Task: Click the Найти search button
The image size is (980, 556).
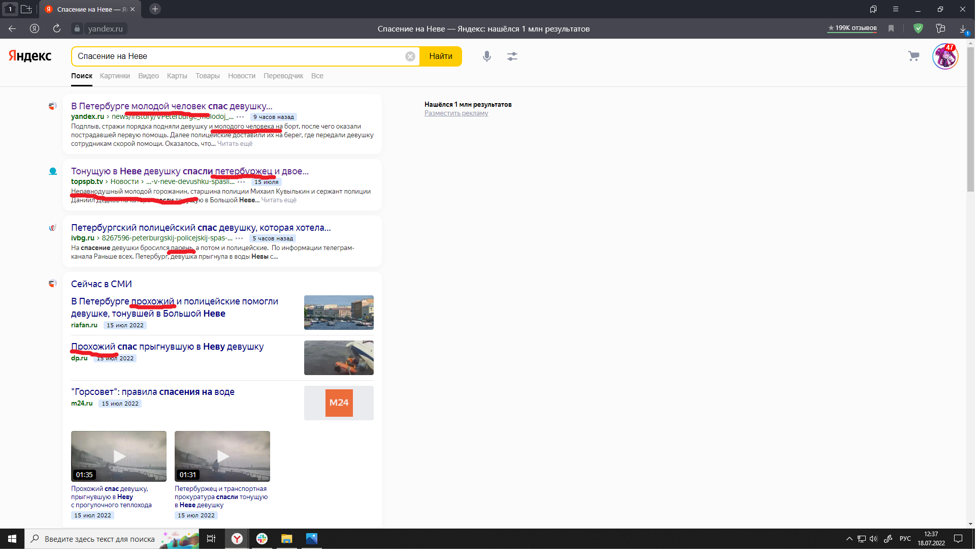Action: coord(441,56)
